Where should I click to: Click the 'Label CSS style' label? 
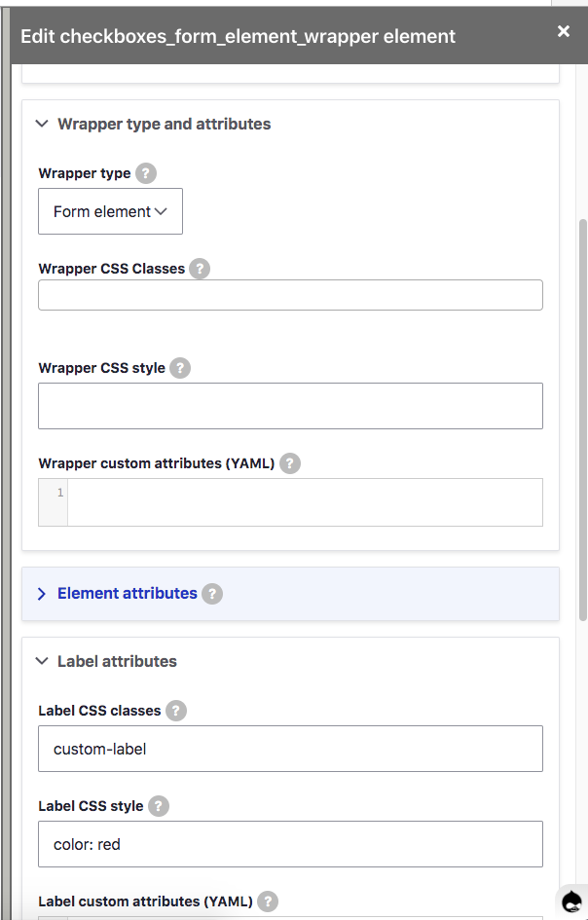(x=91, y=806)
